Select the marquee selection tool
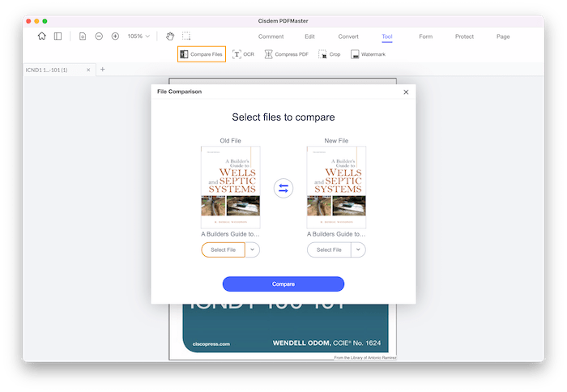The height and width of the screenshot is (392, 567). (186, 36)
